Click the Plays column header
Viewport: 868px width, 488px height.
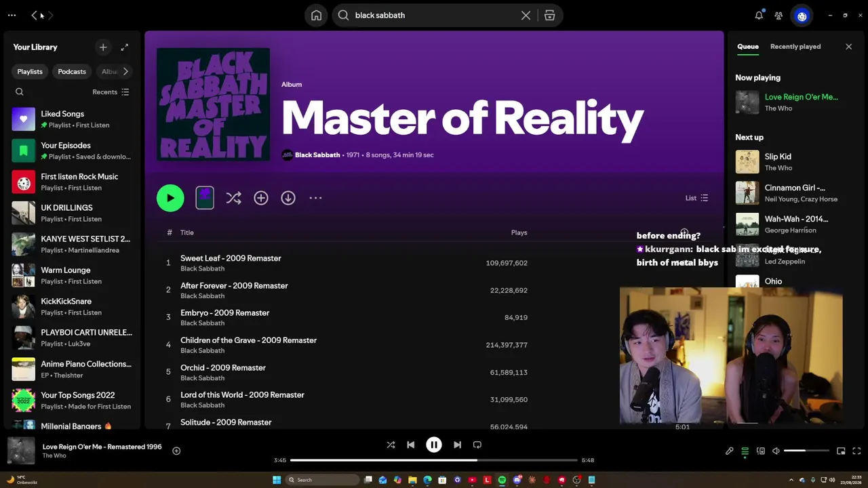(x=519, y=232)
